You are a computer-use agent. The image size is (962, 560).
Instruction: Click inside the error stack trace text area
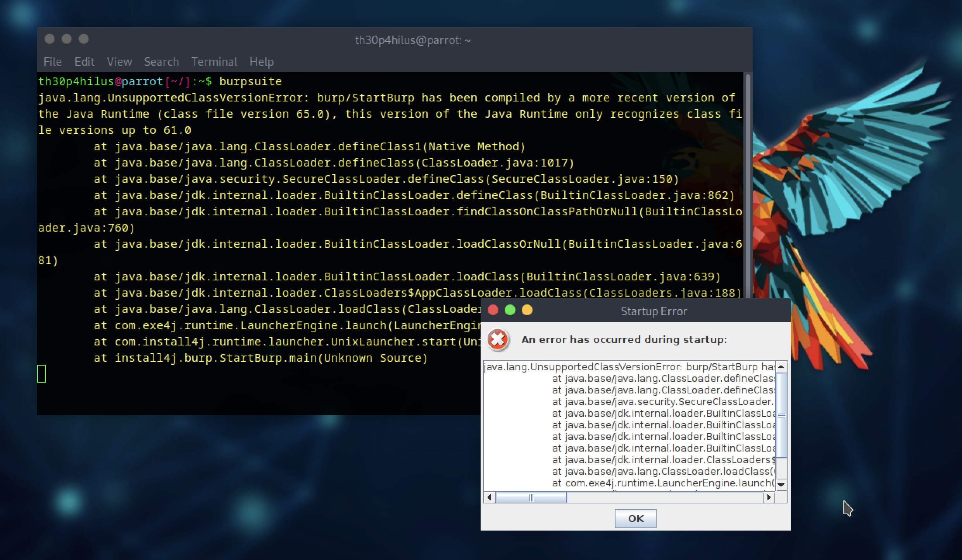tap(628, 426)
